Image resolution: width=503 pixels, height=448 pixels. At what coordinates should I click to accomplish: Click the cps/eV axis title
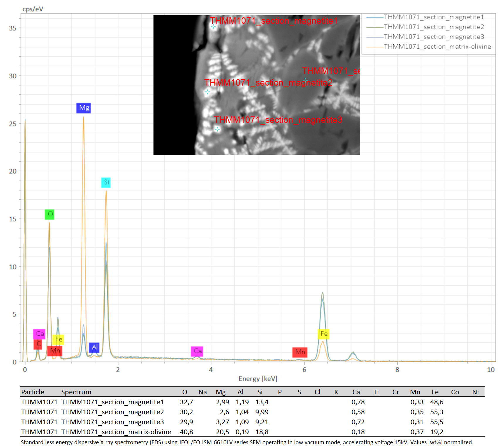(33, 9)
